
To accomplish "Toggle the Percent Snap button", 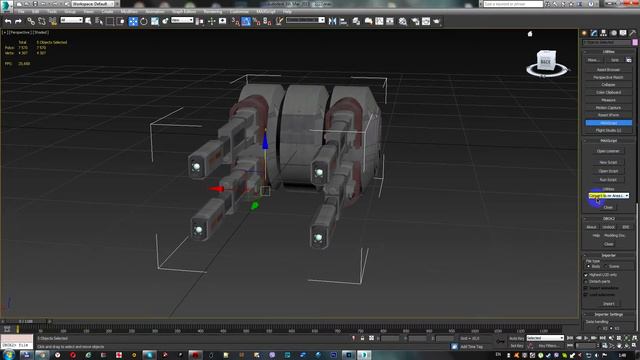I will click(256, 21).
